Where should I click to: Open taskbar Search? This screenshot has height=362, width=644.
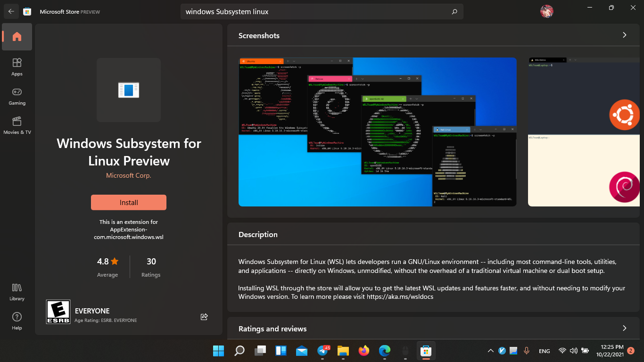[239, 351]
